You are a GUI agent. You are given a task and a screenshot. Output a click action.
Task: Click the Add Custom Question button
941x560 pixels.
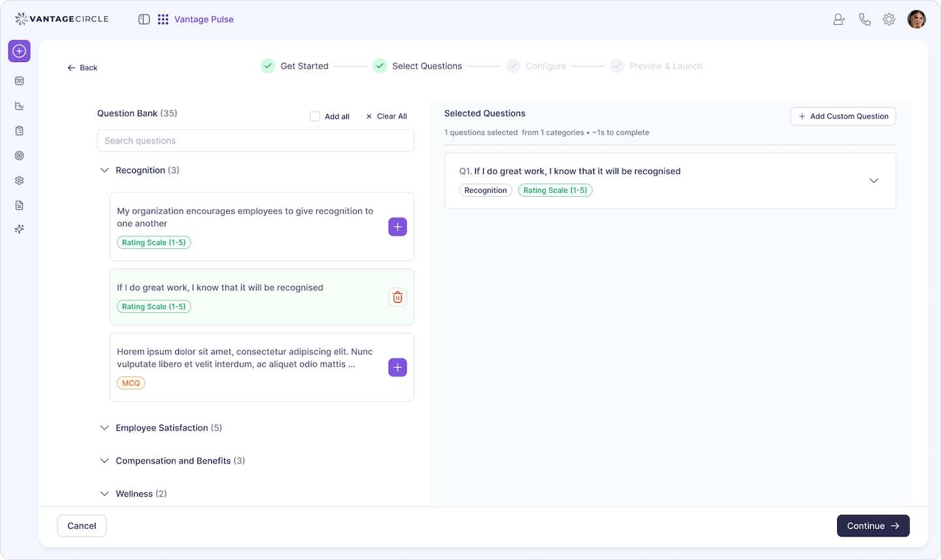843,116
